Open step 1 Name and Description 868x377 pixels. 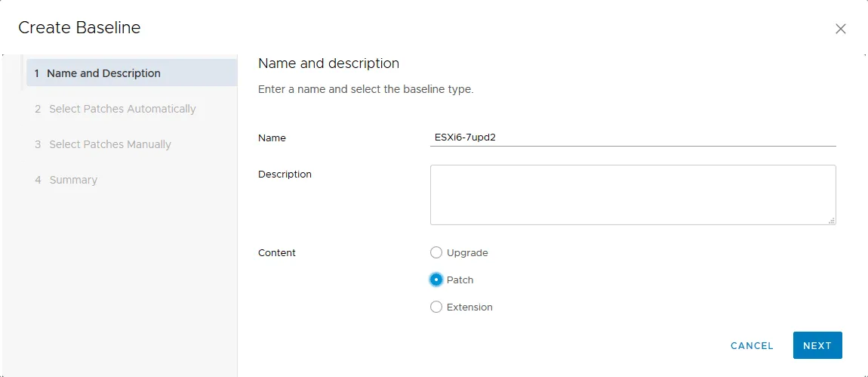pyautogui.click(x=103, y=73)
